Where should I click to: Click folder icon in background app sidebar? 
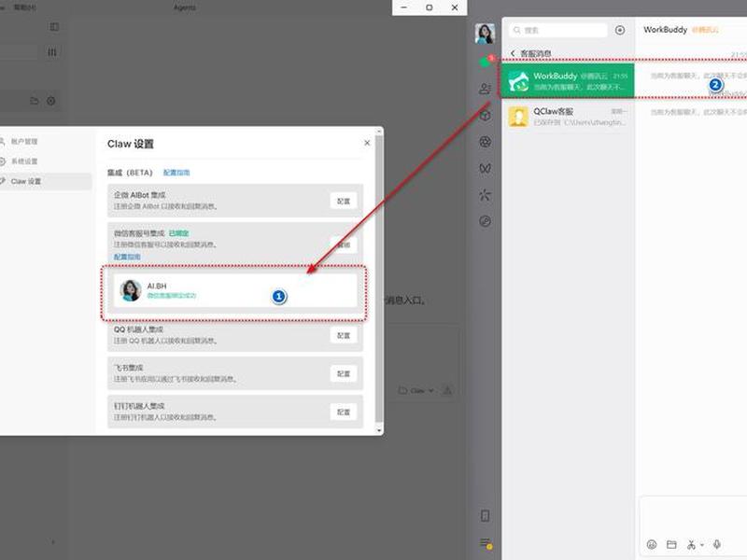(35, 101)
